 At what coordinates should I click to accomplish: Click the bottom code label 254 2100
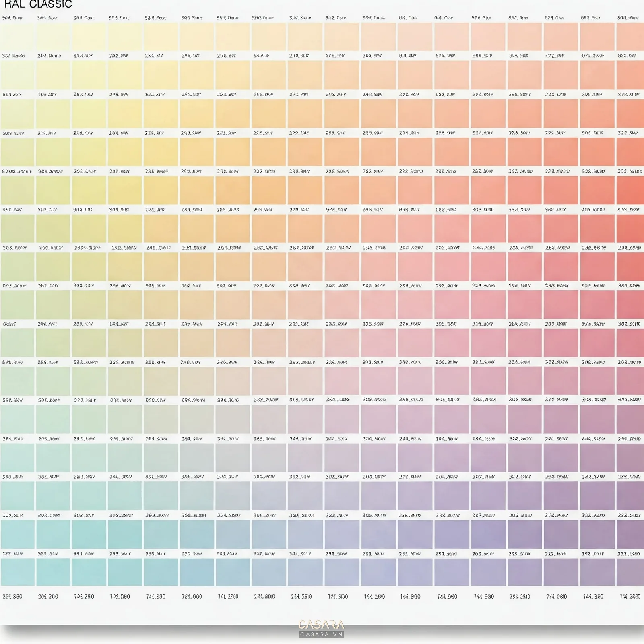(x=520, y=597)
